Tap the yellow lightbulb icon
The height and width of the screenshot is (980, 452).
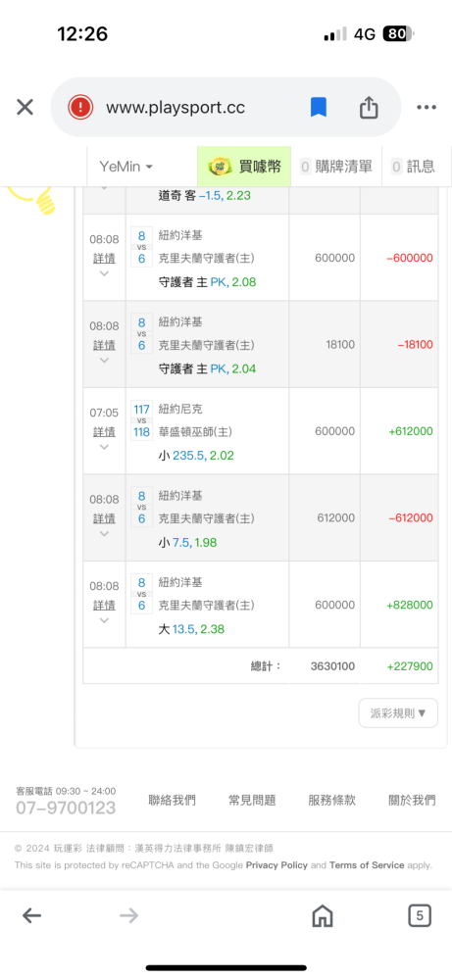coord(31,200)
